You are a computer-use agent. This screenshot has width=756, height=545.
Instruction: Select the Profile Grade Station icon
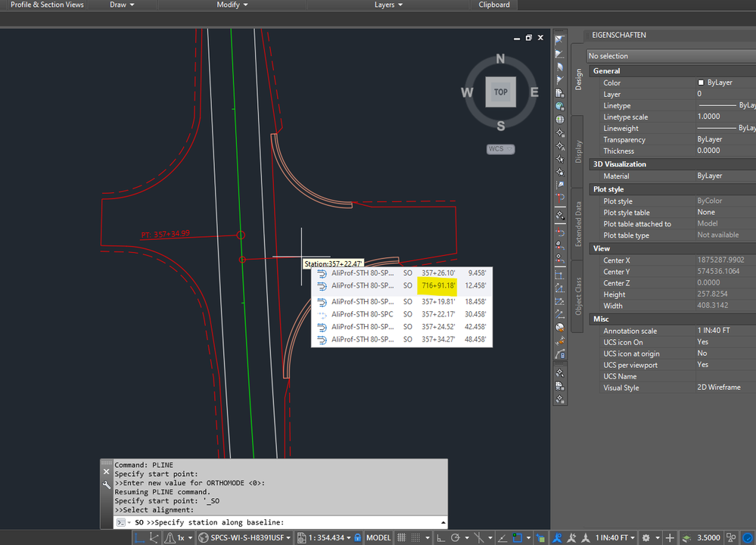559,288
